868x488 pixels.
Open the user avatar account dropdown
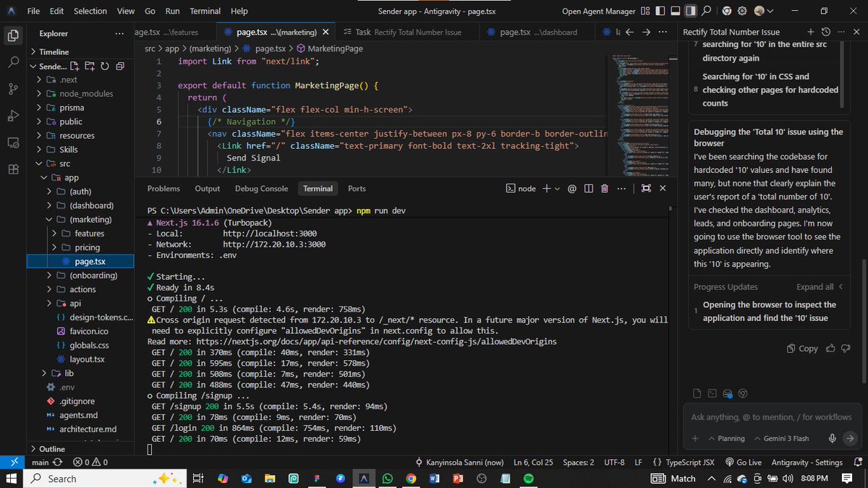click(x=763, y=11)
